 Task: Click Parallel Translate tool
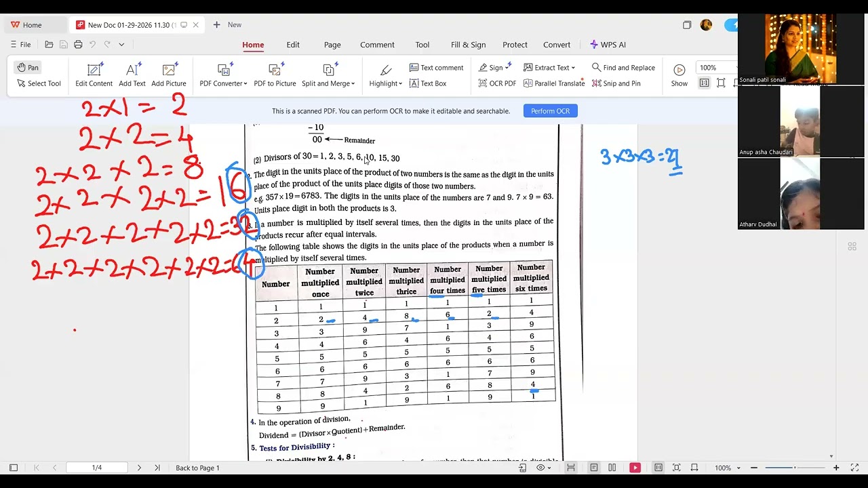[554, 83]
